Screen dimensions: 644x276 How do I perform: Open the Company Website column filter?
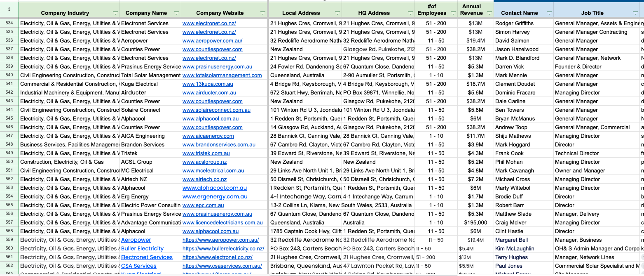(x=263, y=13)
